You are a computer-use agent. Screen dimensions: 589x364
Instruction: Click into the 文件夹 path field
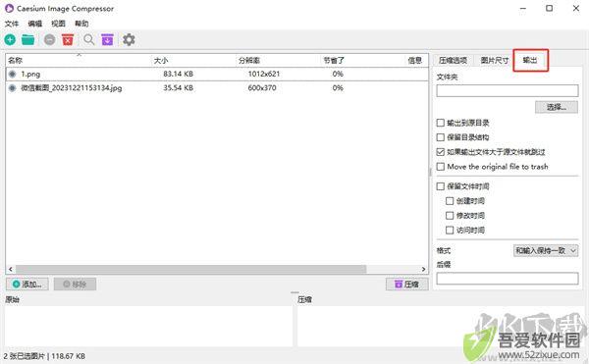(508, 90)
